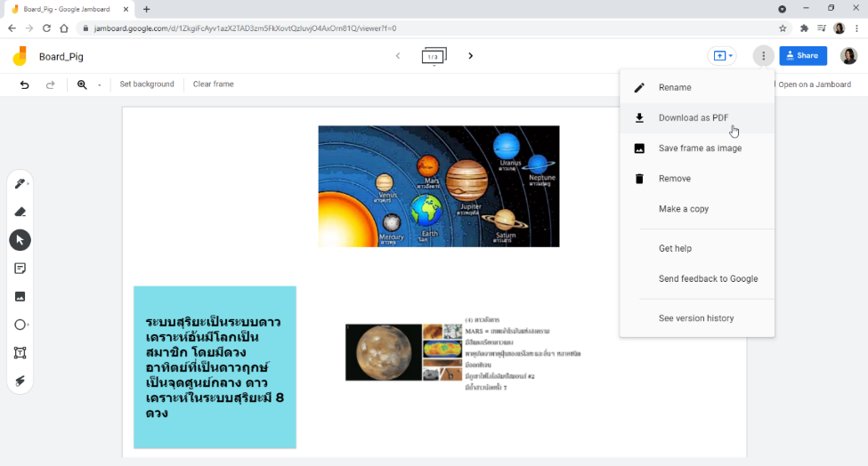
Task: Open the zoom level dropdown arrow
Action: tap(100, 85)
